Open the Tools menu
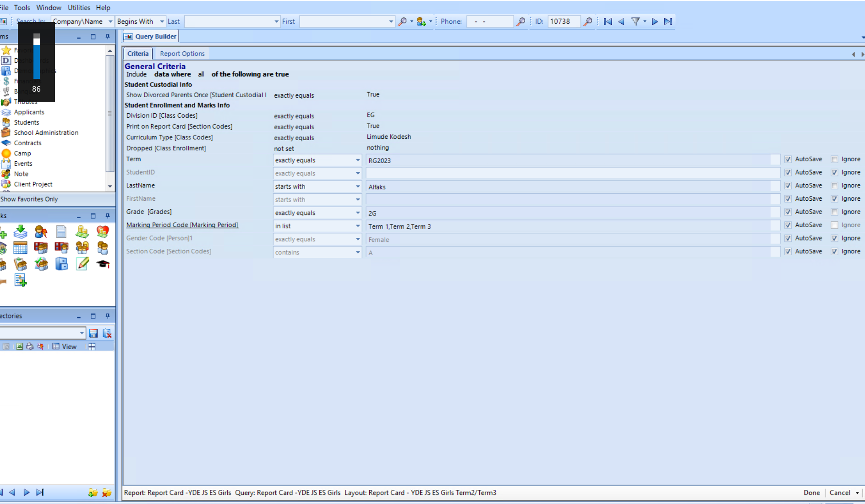Screen dimensions: 865x504 coord(22,8)
